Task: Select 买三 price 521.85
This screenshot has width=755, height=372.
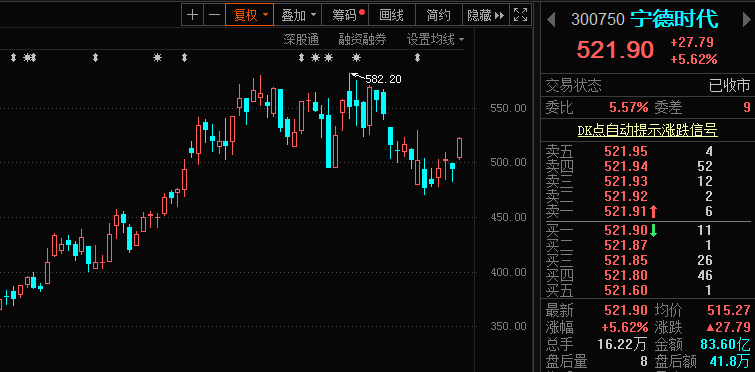Action: point(626,260)
